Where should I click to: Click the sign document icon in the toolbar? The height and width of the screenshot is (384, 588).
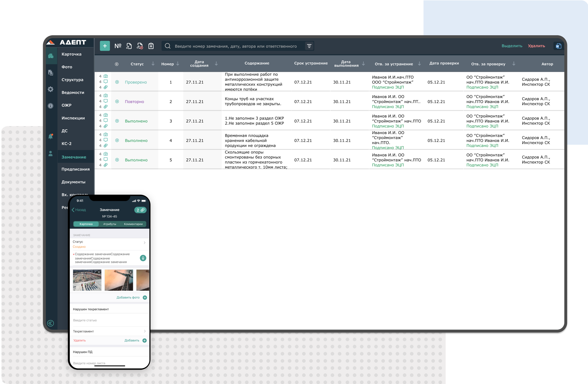click(x=129, y=46)
